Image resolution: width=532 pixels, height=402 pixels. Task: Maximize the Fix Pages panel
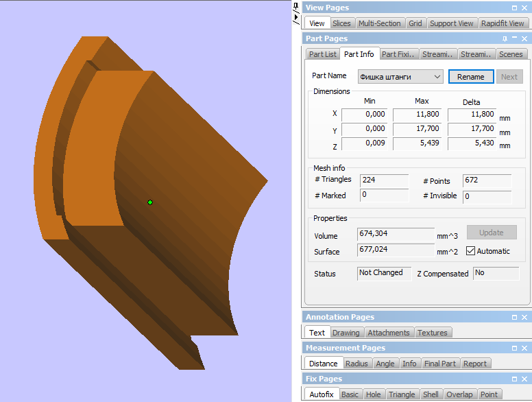[515, 379]
